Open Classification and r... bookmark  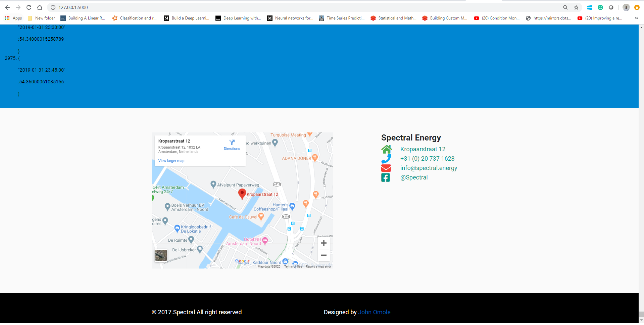134,18
